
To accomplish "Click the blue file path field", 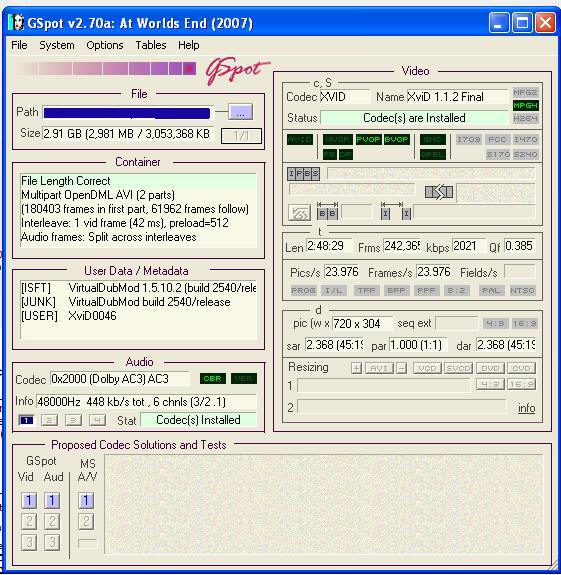I will [127, 113].
